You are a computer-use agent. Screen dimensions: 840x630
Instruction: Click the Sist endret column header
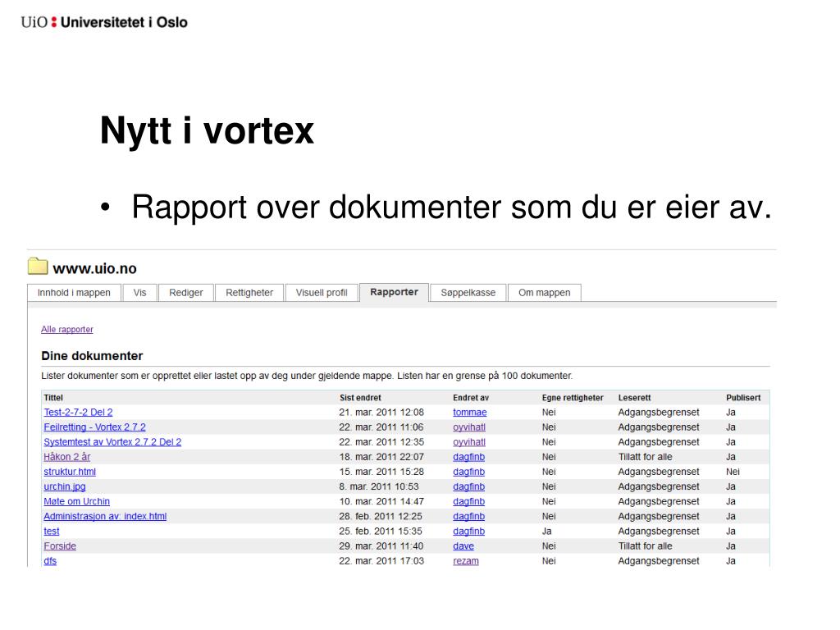point(361,398)
